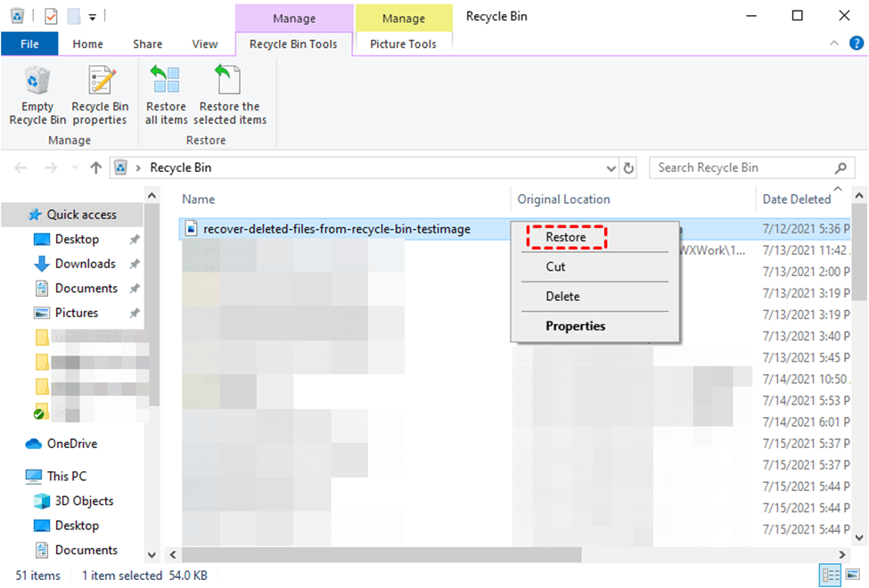
Task: Select OneDrive in the navigation pane
Action: (72, 444)
